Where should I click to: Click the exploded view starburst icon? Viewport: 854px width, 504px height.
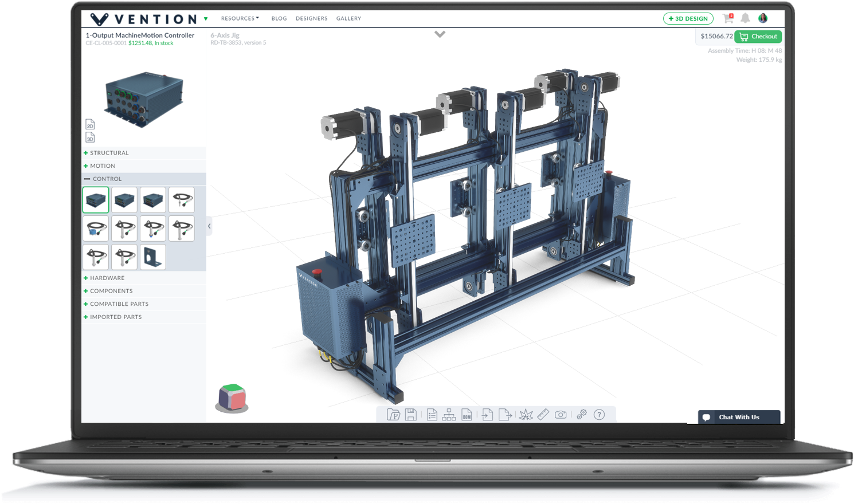click(x=525, y=414)
